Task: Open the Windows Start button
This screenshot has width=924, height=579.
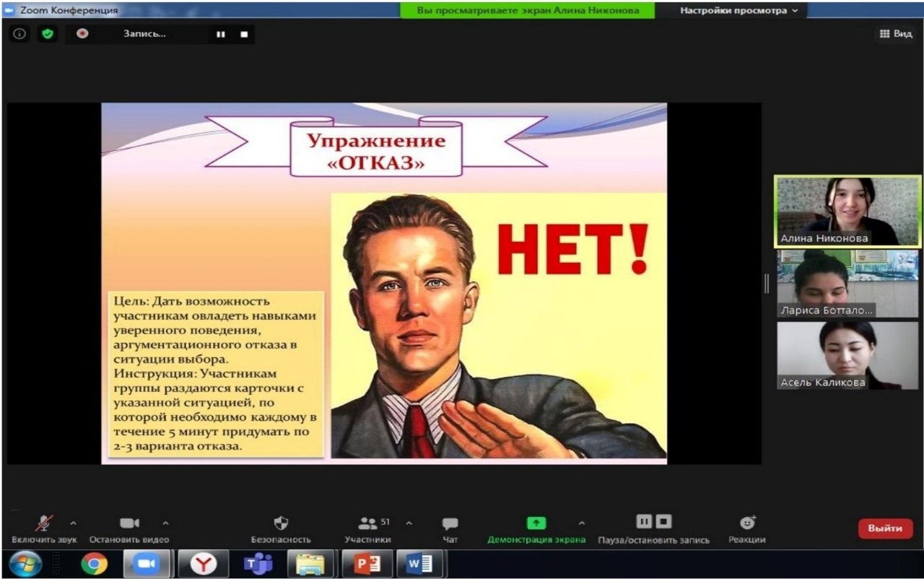Action: (25, 564)
